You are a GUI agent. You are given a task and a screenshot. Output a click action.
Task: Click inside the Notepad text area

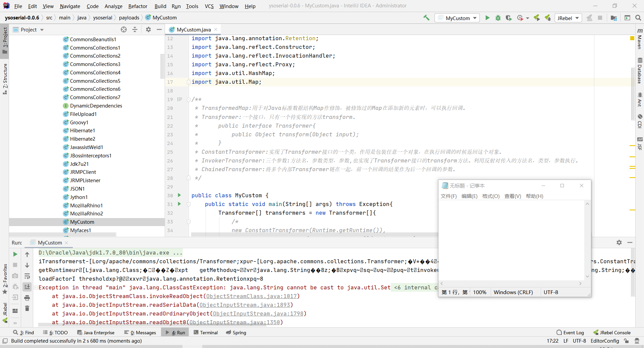512,240
